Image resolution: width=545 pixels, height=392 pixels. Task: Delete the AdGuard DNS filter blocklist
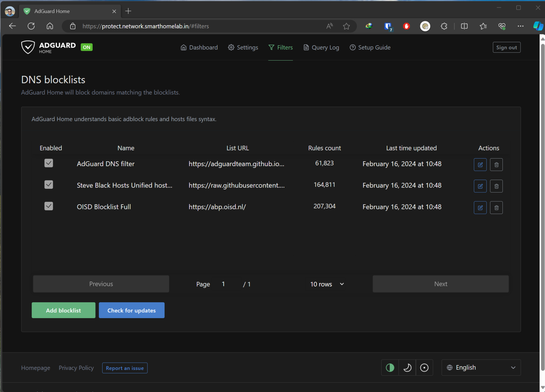(x=496, y=165)
